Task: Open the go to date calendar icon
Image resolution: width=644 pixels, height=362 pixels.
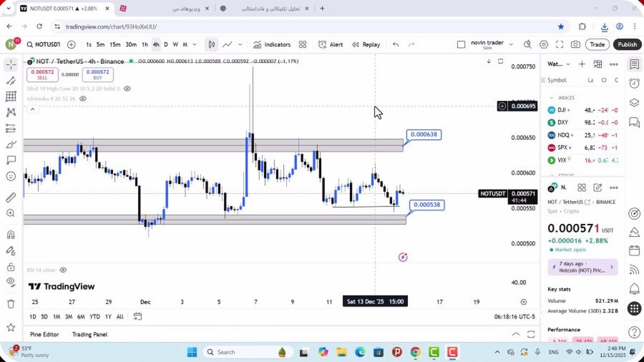Action: (137, 316)
